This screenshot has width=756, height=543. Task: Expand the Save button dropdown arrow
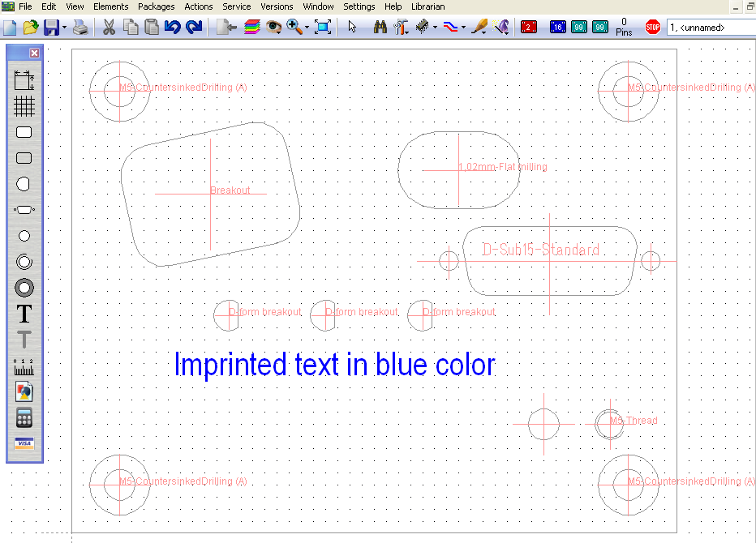(64, 28)
